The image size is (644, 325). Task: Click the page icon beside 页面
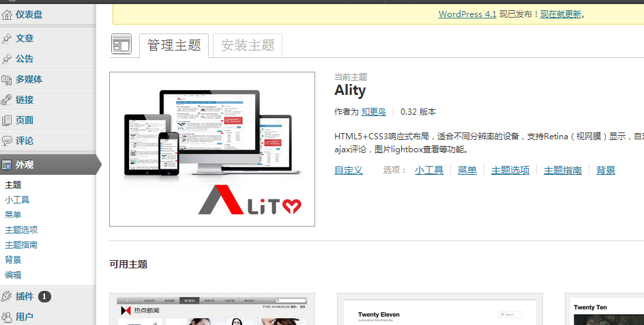point(7,120)
